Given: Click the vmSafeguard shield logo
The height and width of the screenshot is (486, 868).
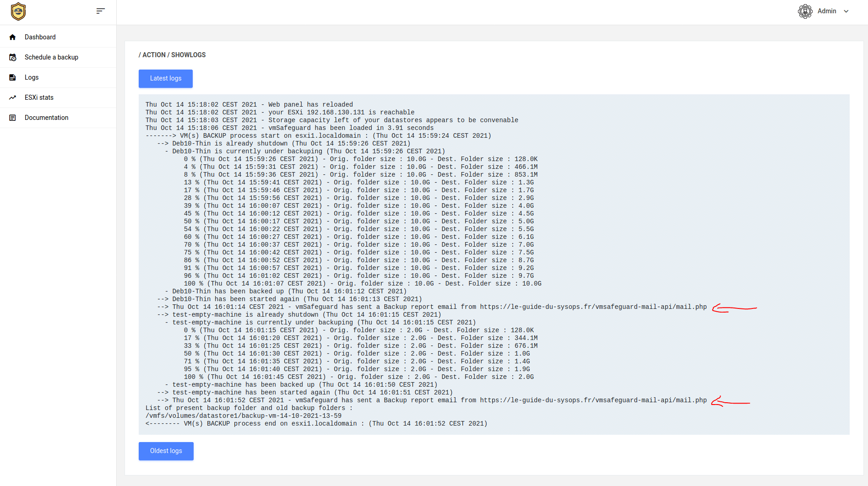Looking at the screenshot, I should tap(18, 11).
